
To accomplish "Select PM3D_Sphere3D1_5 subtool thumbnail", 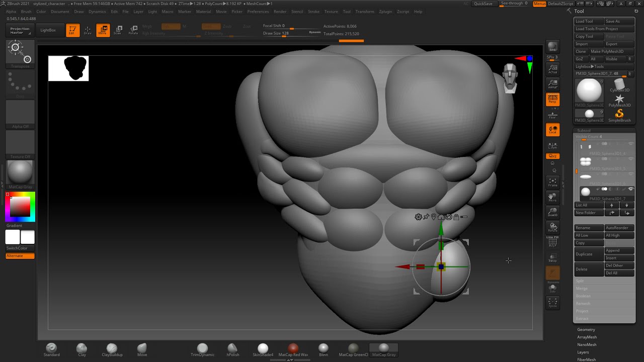I will (x=586, y=161).
